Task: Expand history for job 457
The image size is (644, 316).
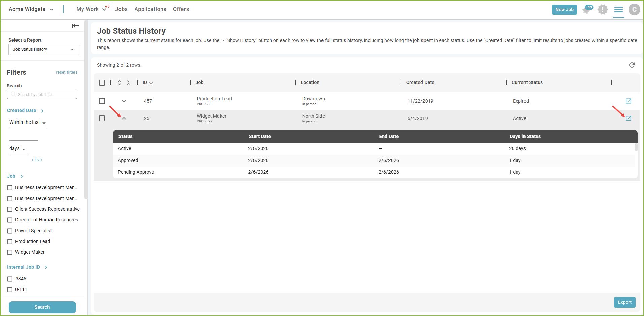Action: [124, 101]
